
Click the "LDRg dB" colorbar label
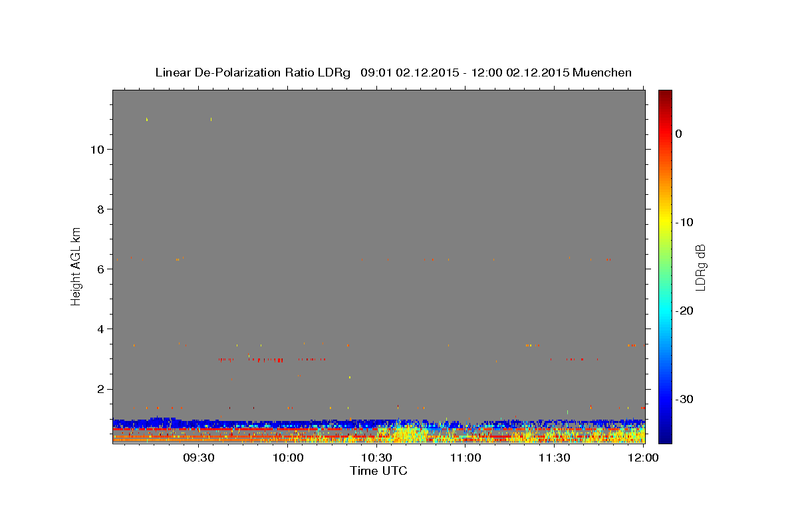point(700,267)
